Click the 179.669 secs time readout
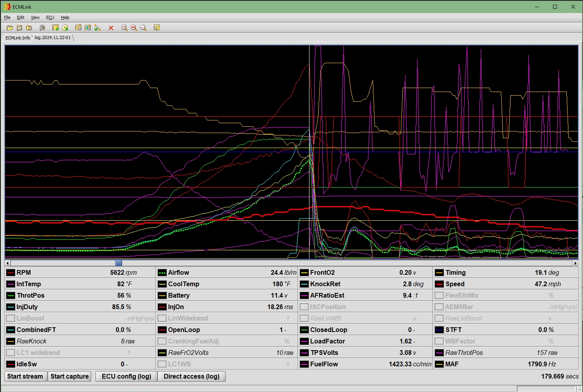Screen dimensions: 583x392 click(x=560, y=376)
